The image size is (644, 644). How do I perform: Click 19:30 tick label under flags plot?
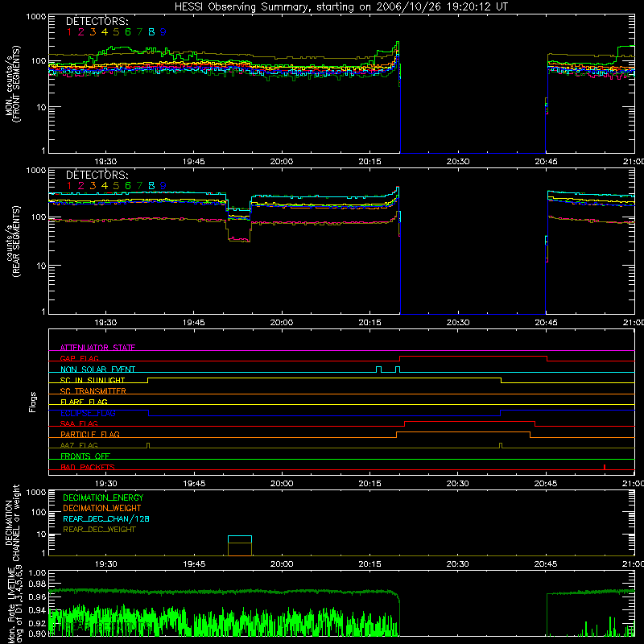pyautogui.click(x=106, y=484)
